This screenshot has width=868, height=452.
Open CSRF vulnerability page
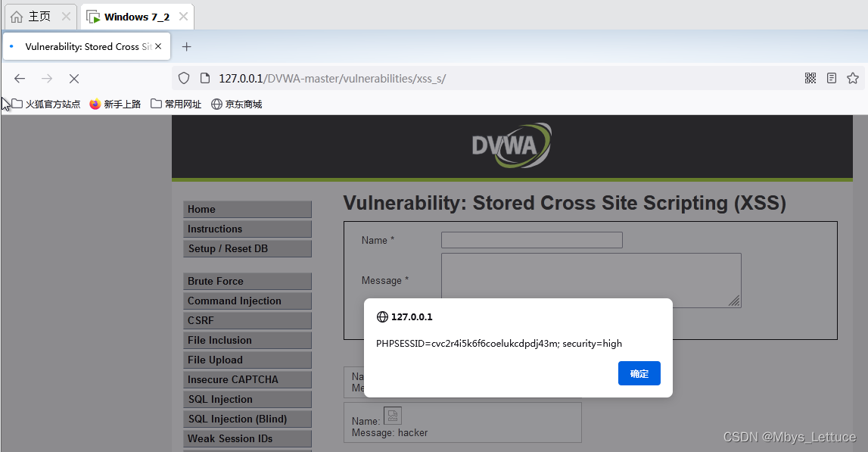pyautogui.click(x=247, y=320)
